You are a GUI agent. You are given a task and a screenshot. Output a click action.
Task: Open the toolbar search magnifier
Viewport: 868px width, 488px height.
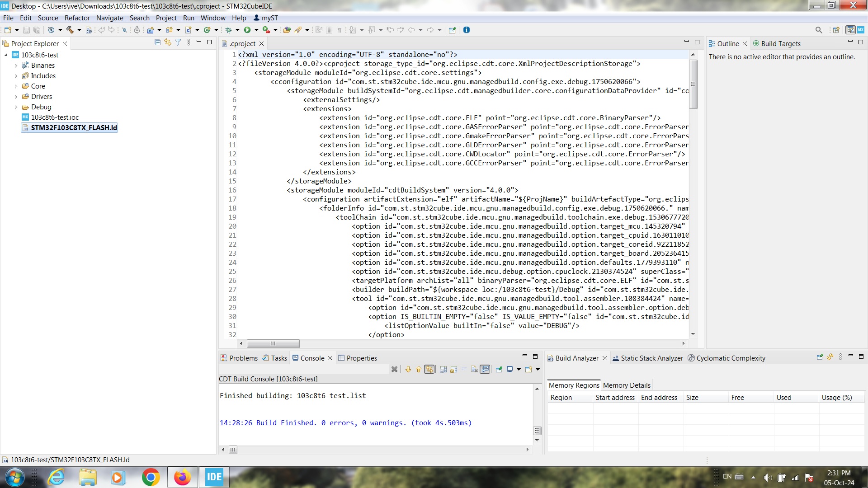[819, 30]
